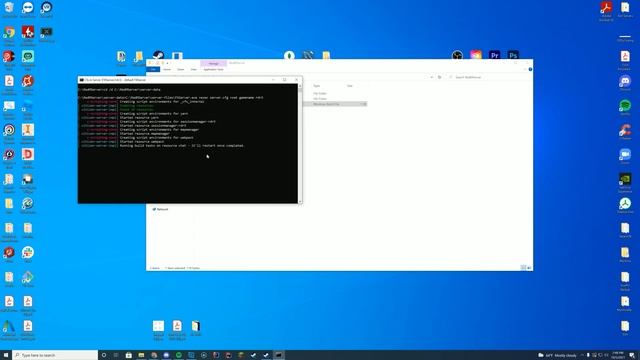This screenshot has height=360, width=640.
Task: Switch Explorer to large icons view
Action: coord(529,268)
